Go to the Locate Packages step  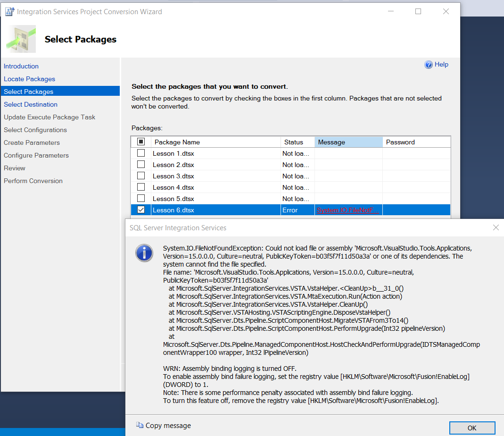click(x=29, y=79)
